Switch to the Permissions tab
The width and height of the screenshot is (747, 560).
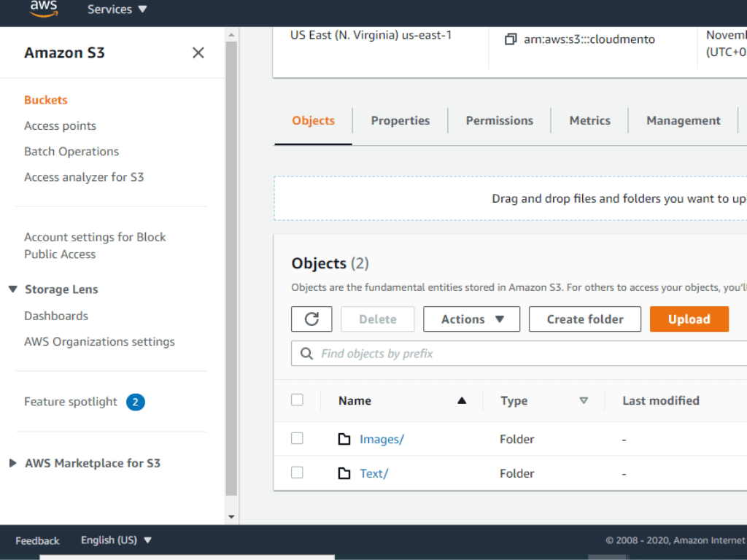499,120
